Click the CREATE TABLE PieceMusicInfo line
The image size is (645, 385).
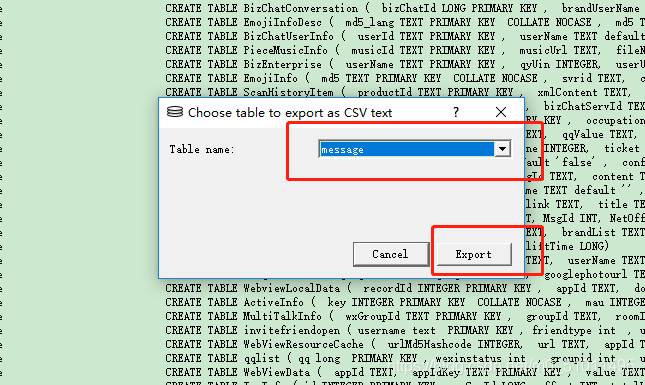[x=405, y=50]
